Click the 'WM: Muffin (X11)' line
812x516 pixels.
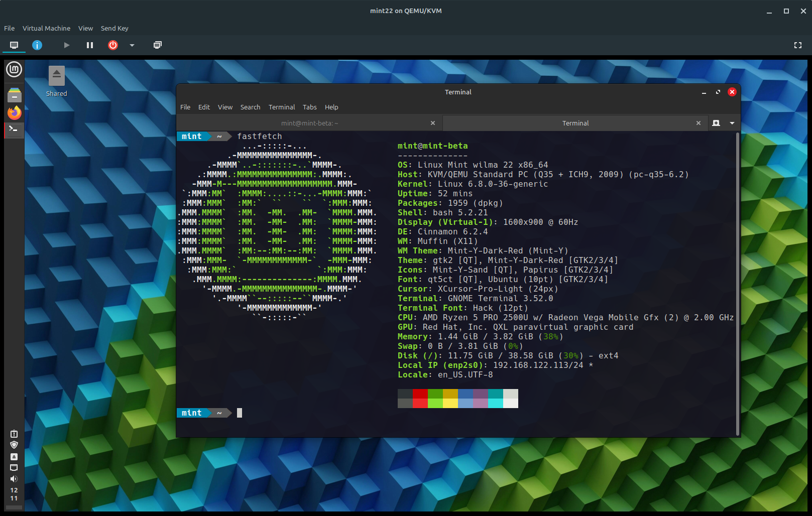438,241
